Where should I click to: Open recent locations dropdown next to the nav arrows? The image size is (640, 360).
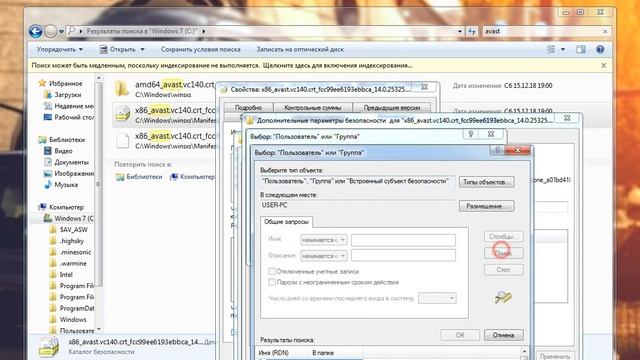pyautogui.click(x=61, y=32)
